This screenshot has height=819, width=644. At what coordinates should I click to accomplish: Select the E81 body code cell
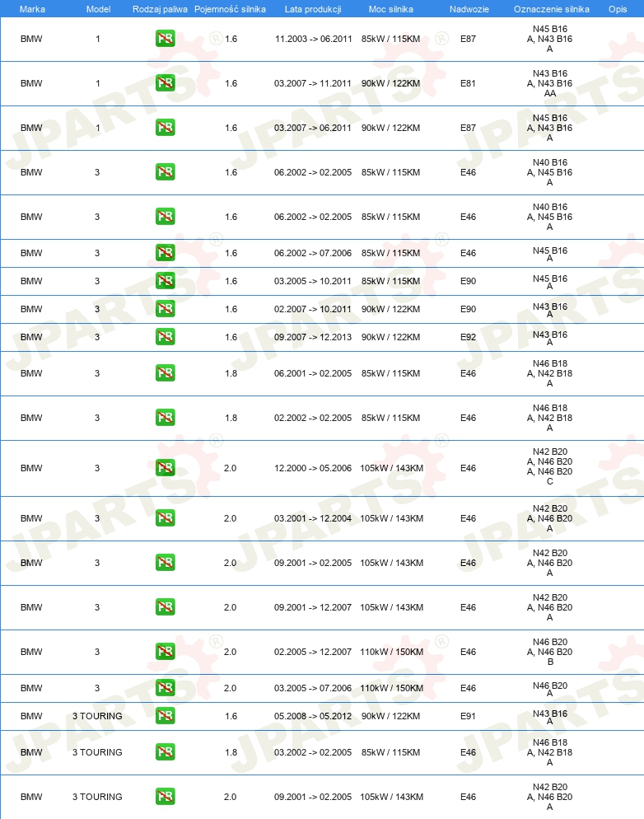point(468,83)
